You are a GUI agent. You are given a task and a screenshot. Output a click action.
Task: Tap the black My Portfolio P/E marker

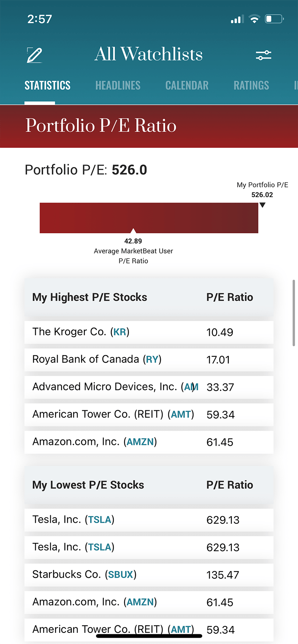pyautogui.click(x=263, y=205)
